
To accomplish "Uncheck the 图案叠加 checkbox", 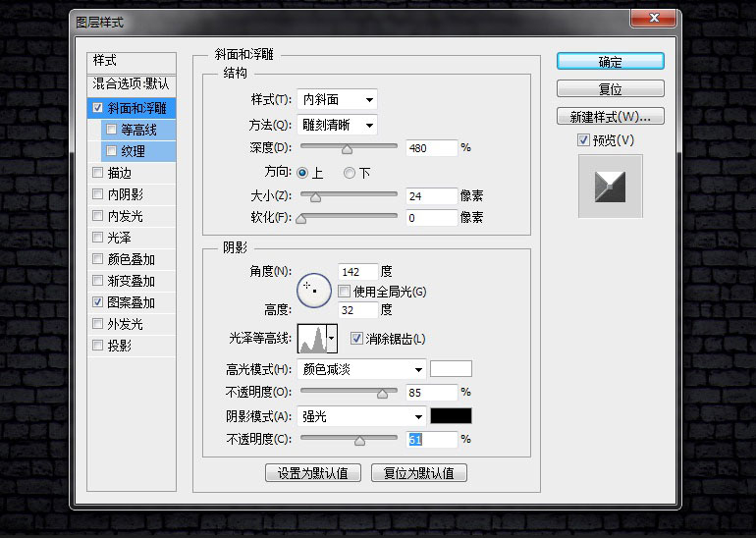I will (x=97, y=302).
